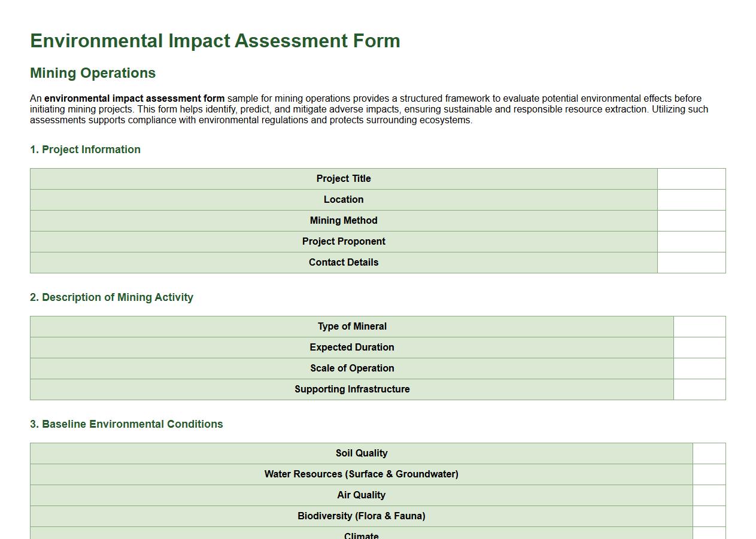Select the Baseline Environmental Conditions heading

coord(126,424)
